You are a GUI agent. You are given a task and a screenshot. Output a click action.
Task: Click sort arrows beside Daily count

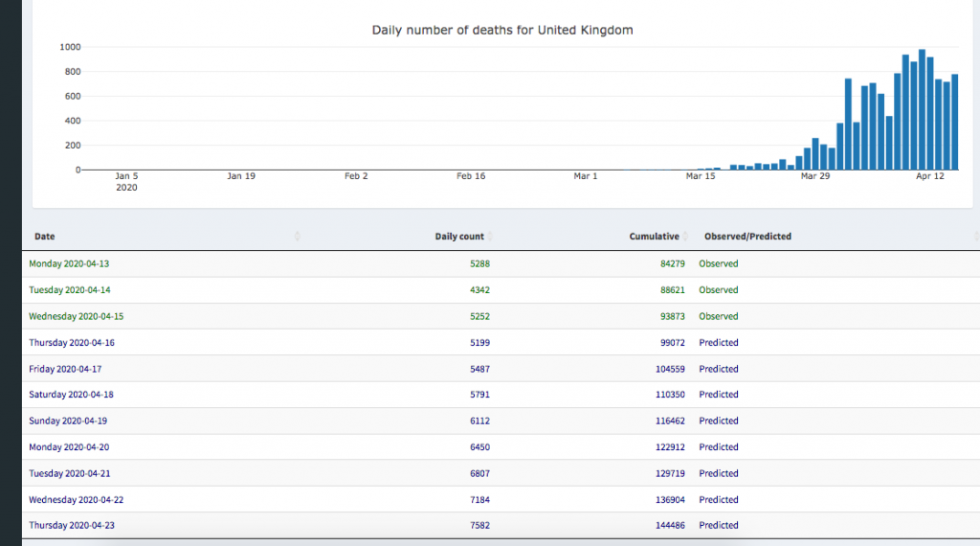tap(491, 237)
